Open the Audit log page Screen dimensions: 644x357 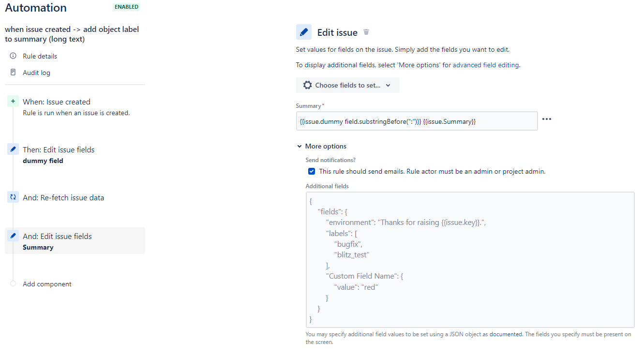36,73
